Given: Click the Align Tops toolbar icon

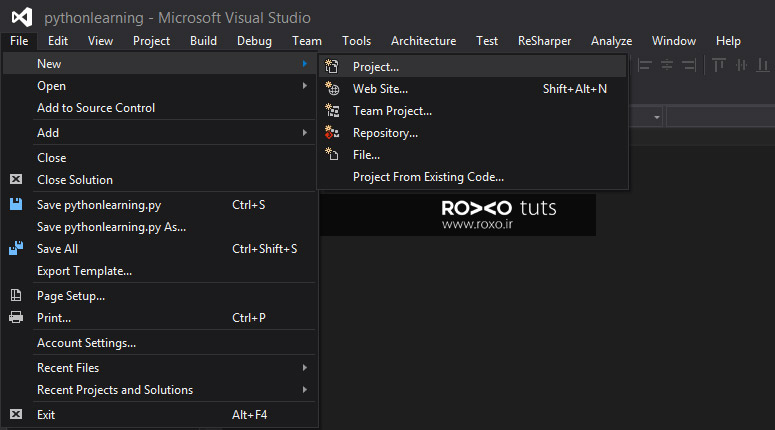Looking at the screenshot, I should pos(719,65).
